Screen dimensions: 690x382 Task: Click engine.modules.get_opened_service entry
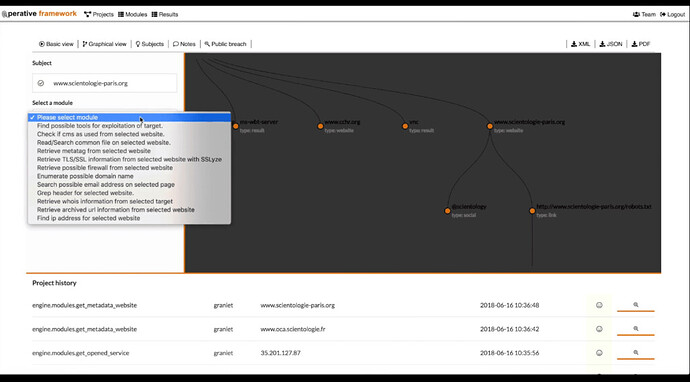(81, 353)
